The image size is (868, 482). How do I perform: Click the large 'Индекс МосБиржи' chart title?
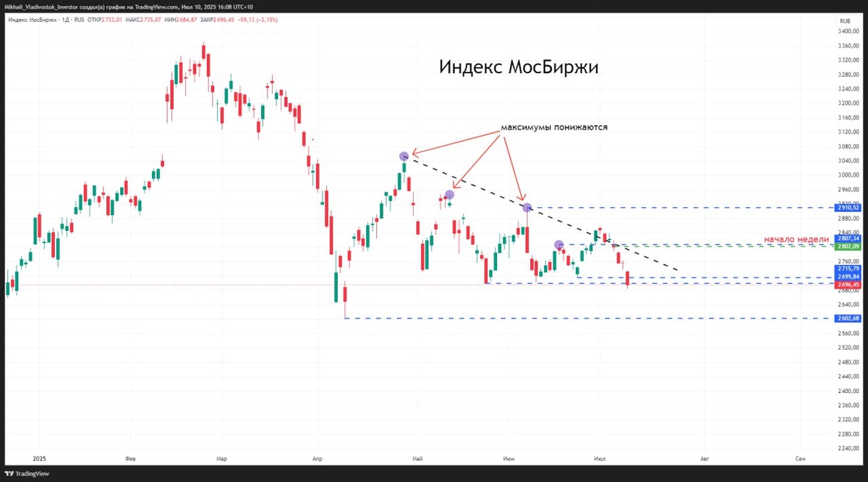click(x=519, y=67)
